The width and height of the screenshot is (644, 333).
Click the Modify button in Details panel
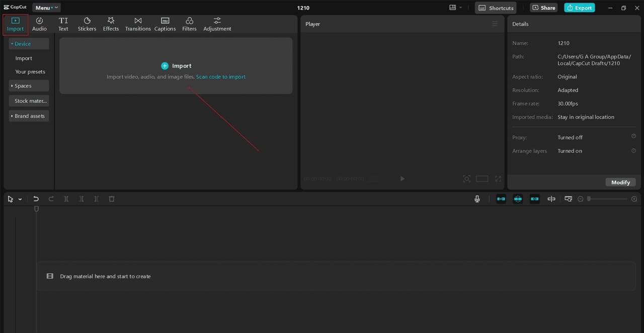(x=620, y=182)
